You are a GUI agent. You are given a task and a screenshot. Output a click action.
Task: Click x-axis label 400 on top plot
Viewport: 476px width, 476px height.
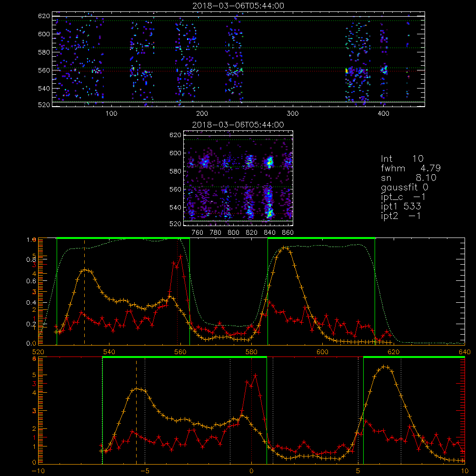(383, 114)
